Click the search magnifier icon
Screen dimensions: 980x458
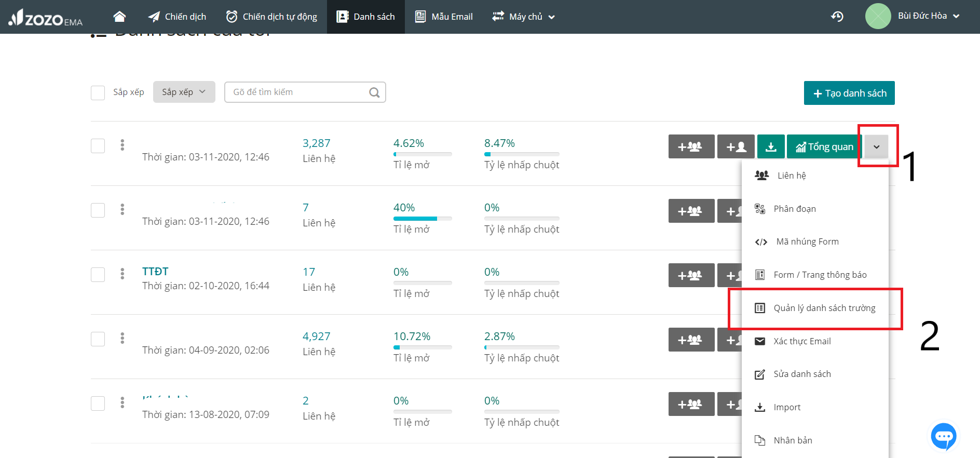(374, 92)
